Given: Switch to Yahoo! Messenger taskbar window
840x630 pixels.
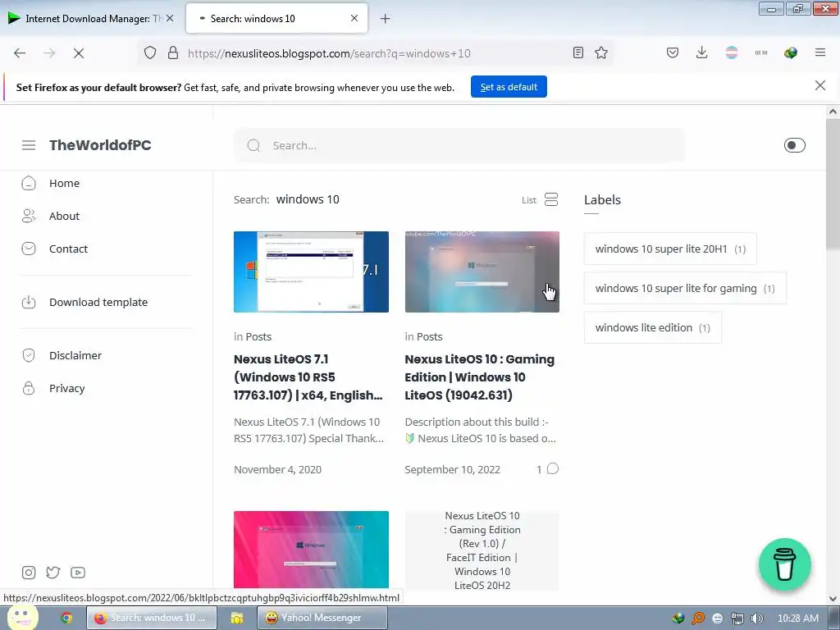Looking at the screenshot, I should pyautogui.click(x=322, y=618).
